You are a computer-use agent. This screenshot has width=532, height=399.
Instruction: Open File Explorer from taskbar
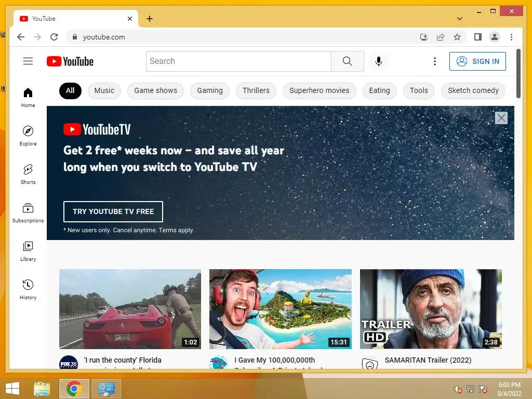coord(42,389)
